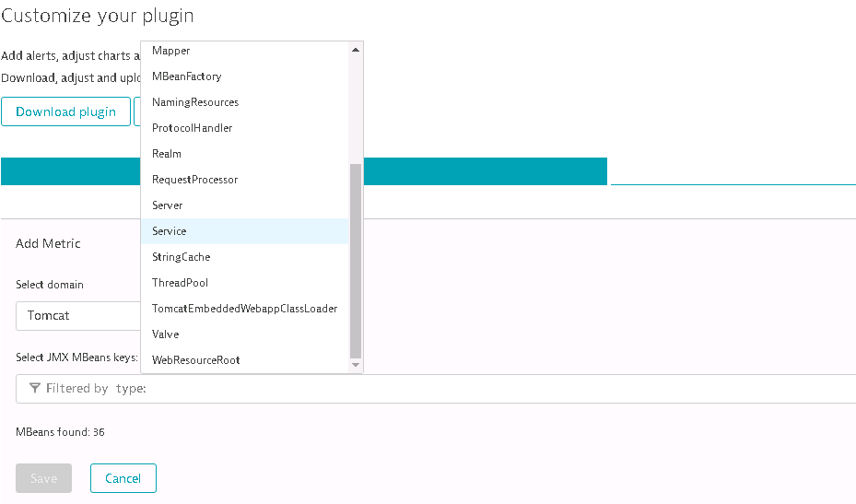The width and height of the screenshot is (856, 504).
Task: Click the MBeans found: 36 text
Action: pyautogui.click(x=60, y=432)
